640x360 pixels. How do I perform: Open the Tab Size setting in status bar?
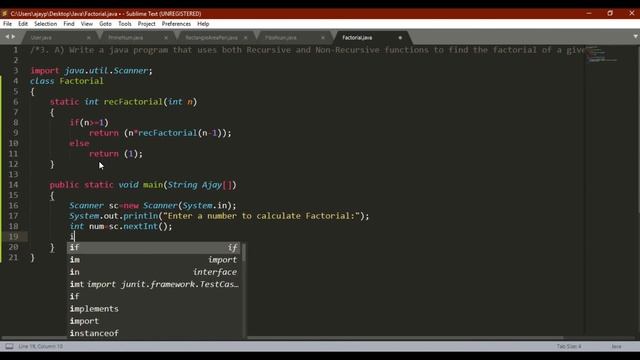(x=569, y=347)
